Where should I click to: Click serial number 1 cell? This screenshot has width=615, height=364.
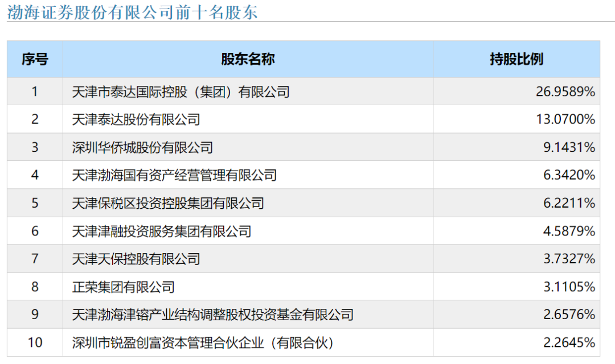coord(35,92)
